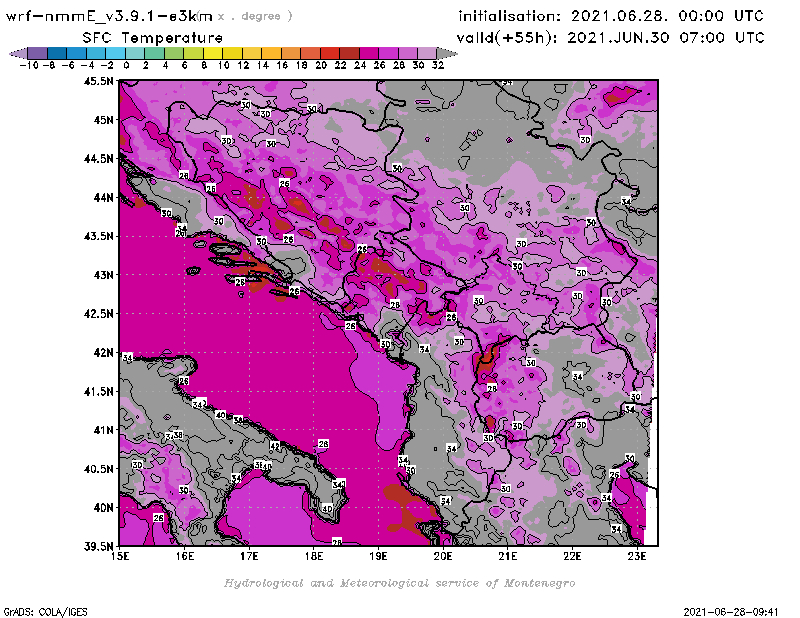Pick the light blue swatch between -2 and 0
The width and height of the screenshot is (800, 618).
click(x=115, y=53)
